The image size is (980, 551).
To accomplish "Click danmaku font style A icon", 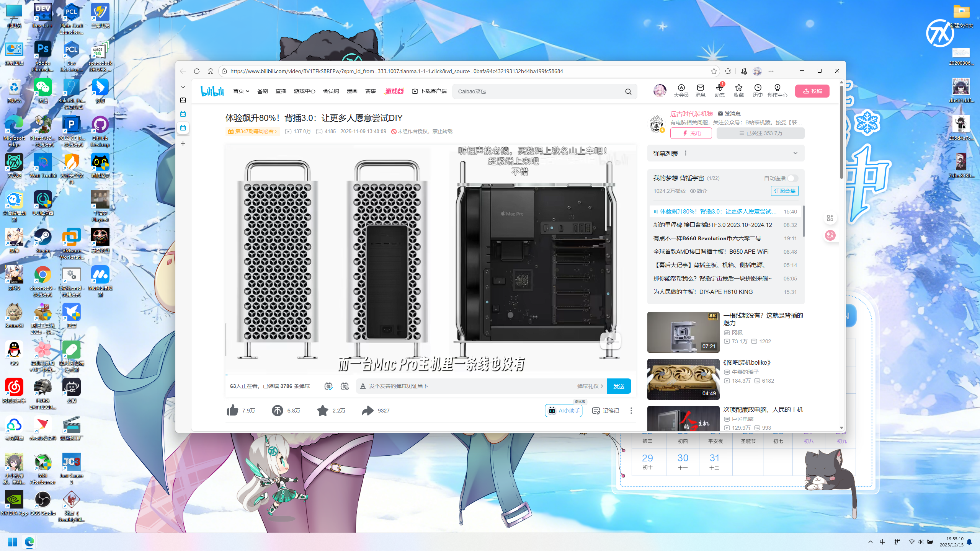I will click(x=363, y=386).
